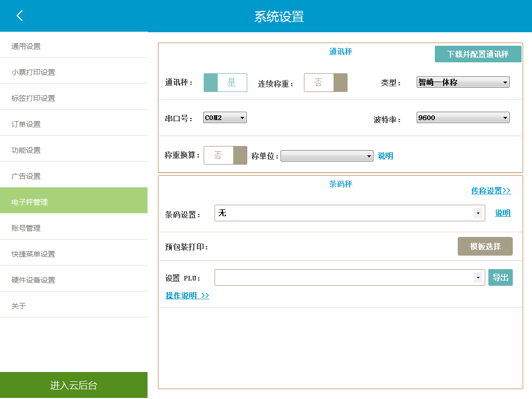The height and width of the screenshot is (399, 532).
Task: Click the back arrow icon
Action: pos(20,16)
